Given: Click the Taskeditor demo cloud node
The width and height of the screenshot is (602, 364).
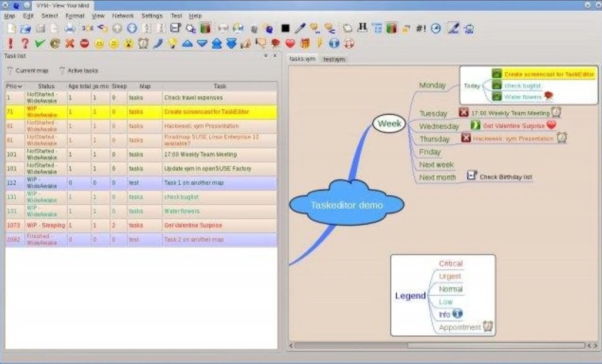Looking at the screenshot, I should [347, 205].
